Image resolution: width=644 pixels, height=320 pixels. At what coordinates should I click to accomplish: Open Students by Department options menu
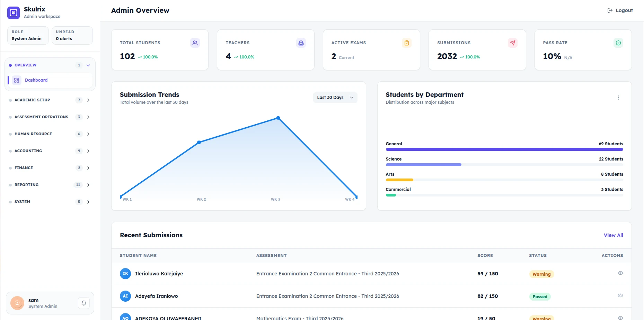618,98
